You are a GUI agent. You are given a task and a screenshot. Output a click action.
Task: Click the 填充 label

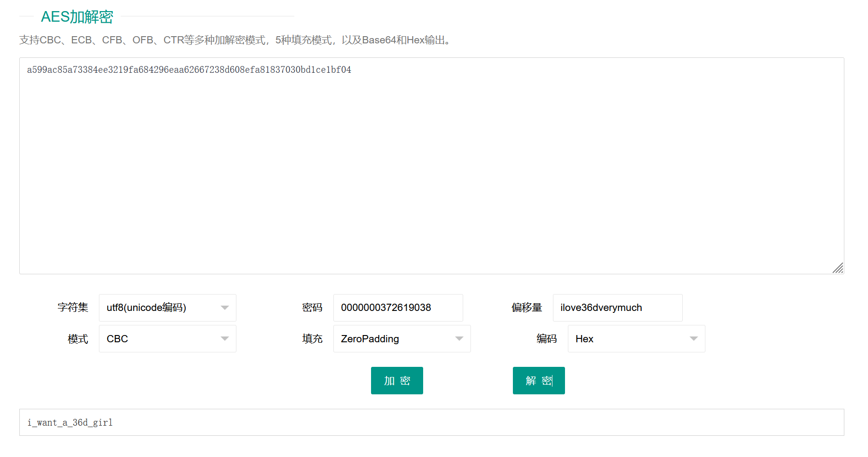312,338
